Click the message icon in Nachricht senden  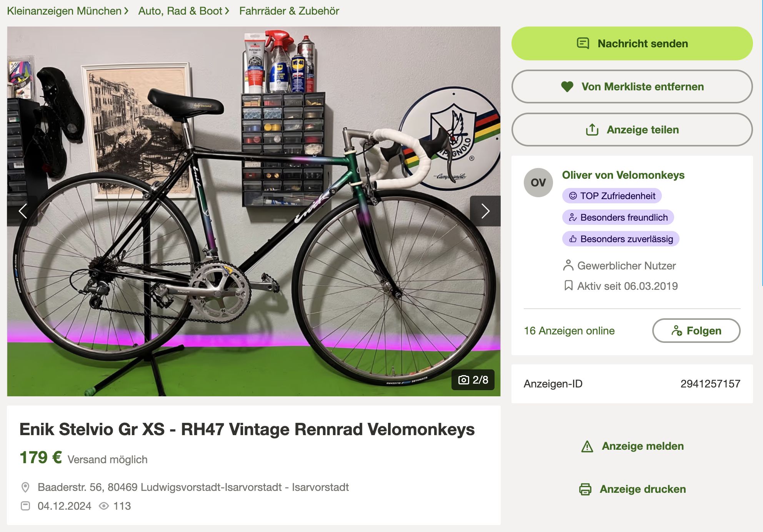pyautogui.click(x=583, y=43)
